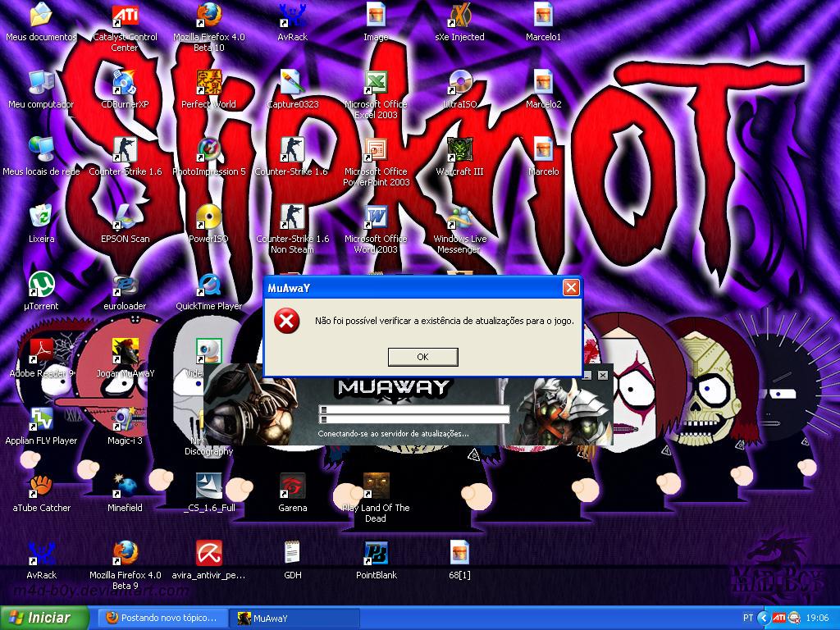
Task: Minimize the MuAway launcher window
Action: pos(587,375)
